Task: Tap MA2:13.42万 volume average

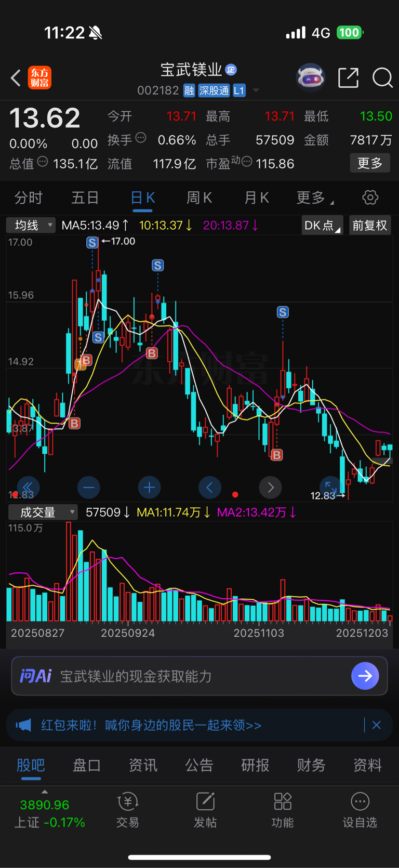Action: click(x=256, y=512)
